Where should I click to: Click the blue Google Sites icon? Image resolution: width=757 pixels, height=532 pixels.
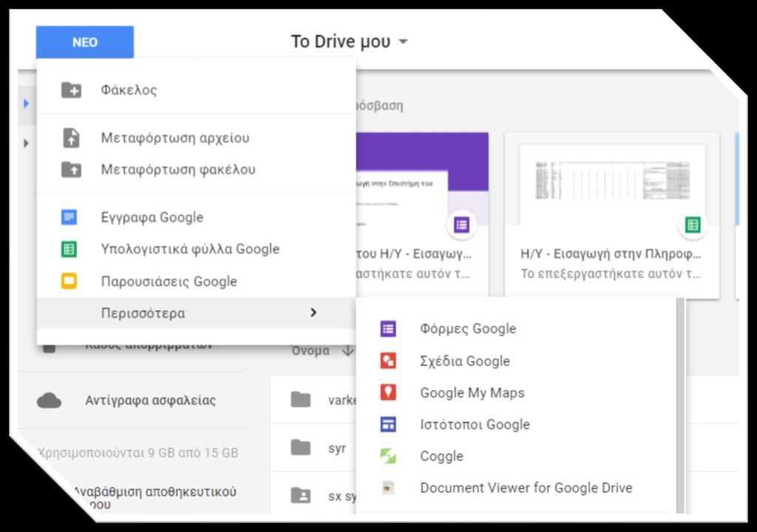click(388, 424)
